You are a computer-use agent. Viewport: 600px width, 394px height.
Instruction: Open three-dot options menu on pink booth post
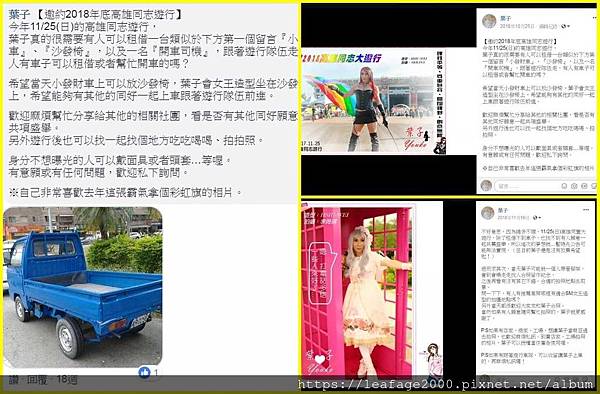(x=586, y=210)
